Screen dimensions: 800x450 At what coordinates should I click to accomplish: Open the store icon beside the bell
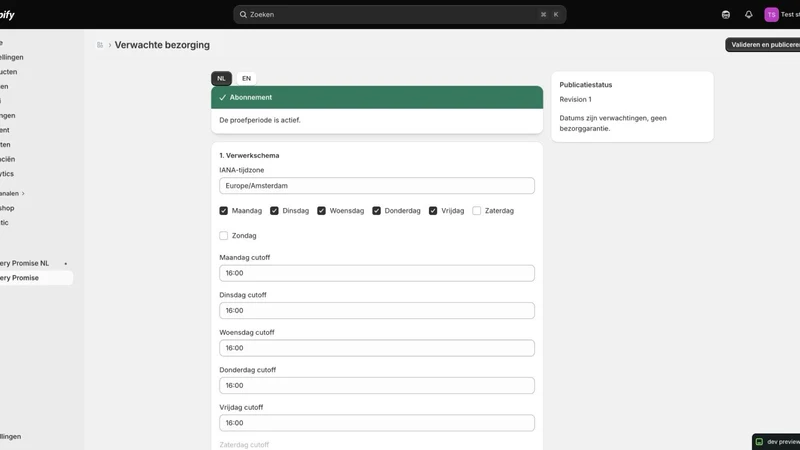726,15
